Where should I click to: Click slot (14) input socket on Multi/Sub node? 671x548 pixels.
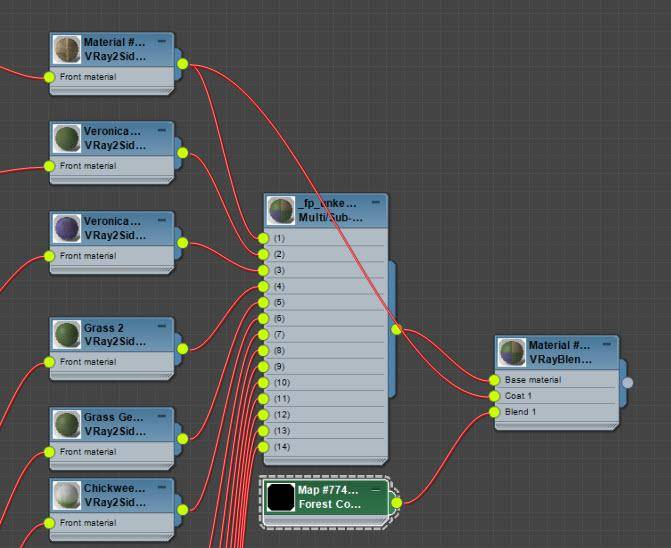(263, 446)
